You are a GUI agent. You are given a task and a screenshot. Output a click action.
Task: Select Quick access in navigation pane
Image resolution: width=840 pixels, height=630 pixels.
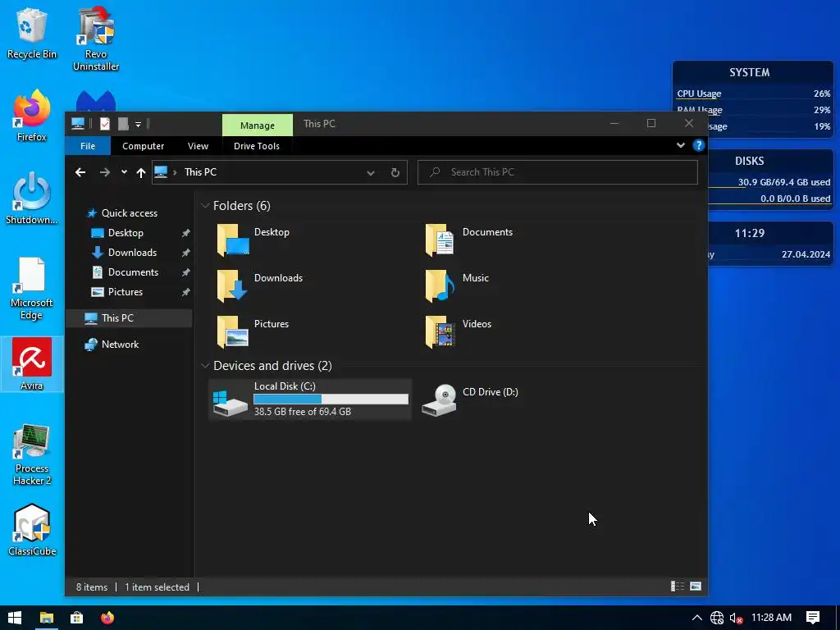(x=129, y=213)
